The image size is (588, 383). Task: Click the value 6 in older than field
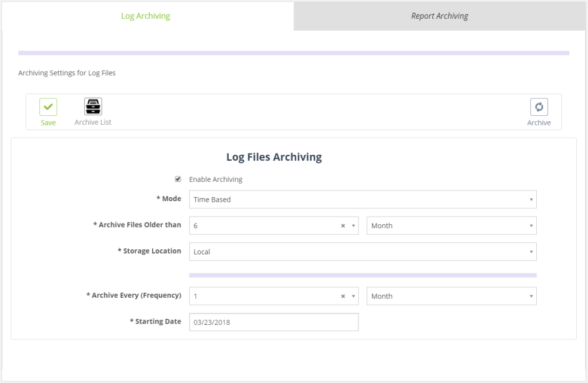click(x=195, y=226)
